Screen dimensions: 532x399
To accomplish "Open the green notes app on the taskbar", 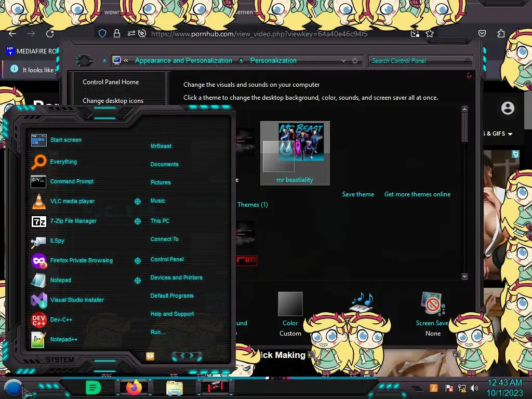I will pyautogui.click(x=94, y=388).
